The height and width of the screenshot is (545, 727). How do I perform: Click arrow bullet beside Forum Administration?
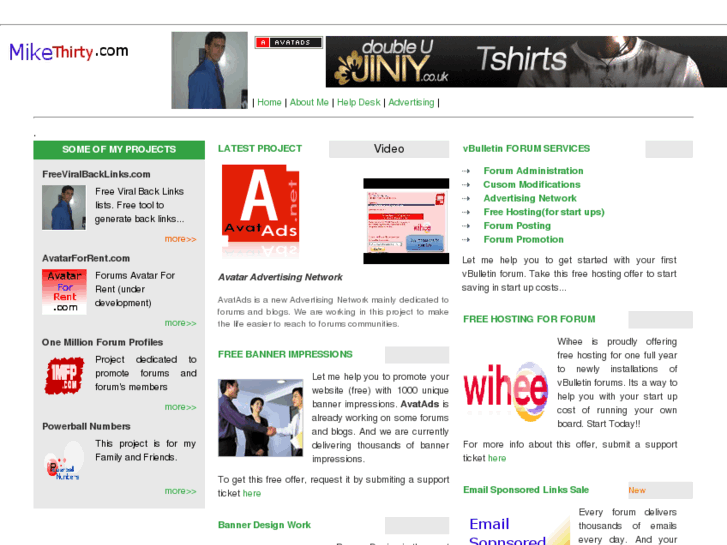click(466, 171)
